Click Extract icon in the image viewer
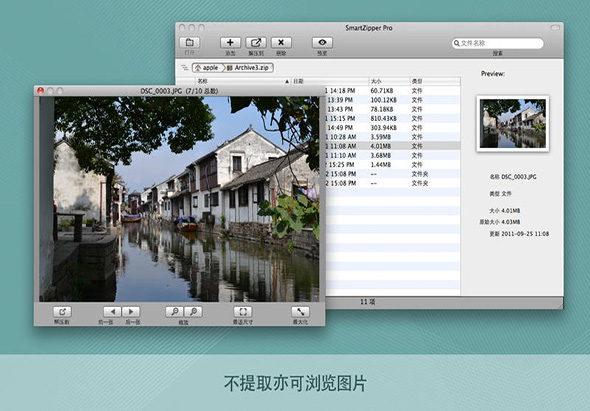Screen dimensions: 590x411 pos(62,312)
